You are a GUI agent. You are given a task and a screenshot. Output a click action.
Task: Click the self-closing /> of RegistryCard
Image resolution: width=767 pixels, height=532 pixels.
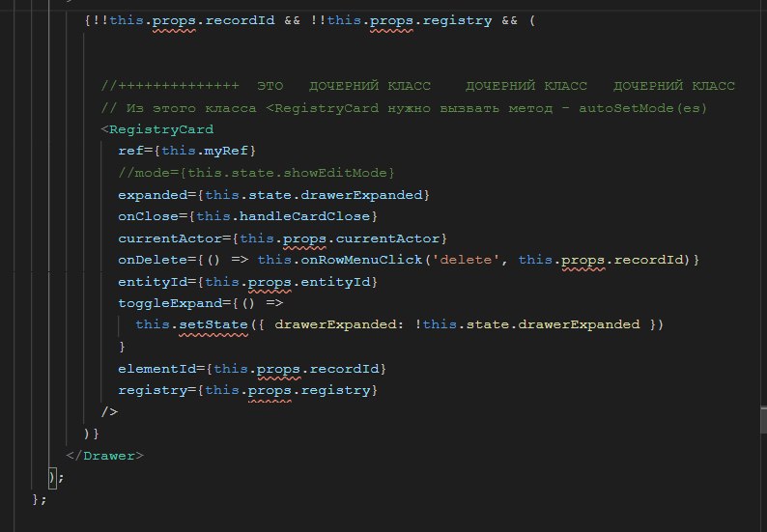pyautogui.click(x=109, y=412)
